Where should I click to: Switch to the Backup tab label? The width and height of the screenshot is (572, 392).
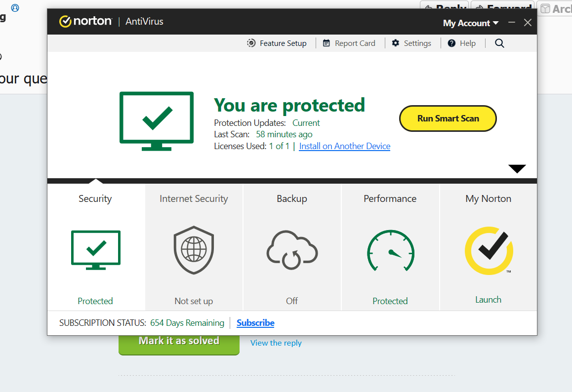point(292,199)
